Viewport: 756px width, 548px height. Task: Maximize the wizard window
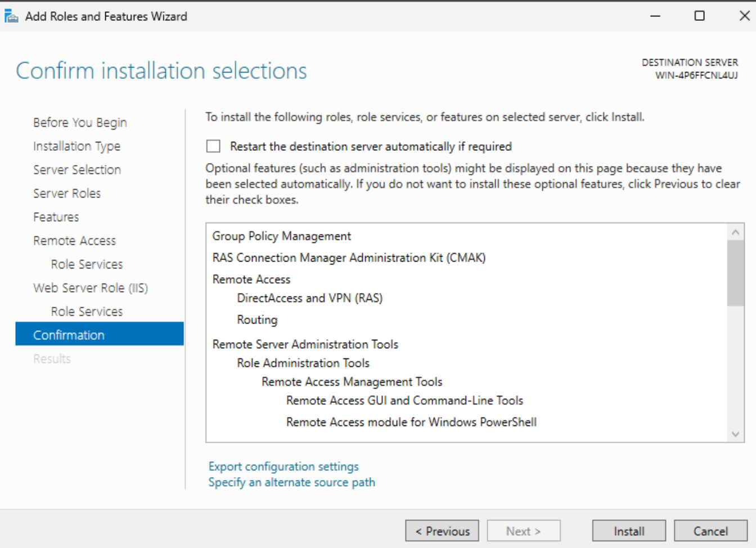point(699,16)
